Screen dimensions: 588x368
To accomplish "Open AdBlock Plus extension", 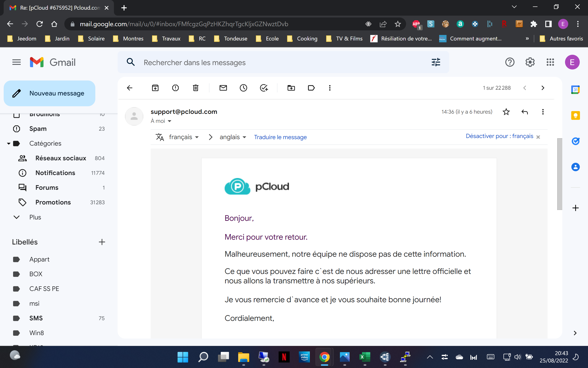I will pyautogui.click(x=416, y=24).
